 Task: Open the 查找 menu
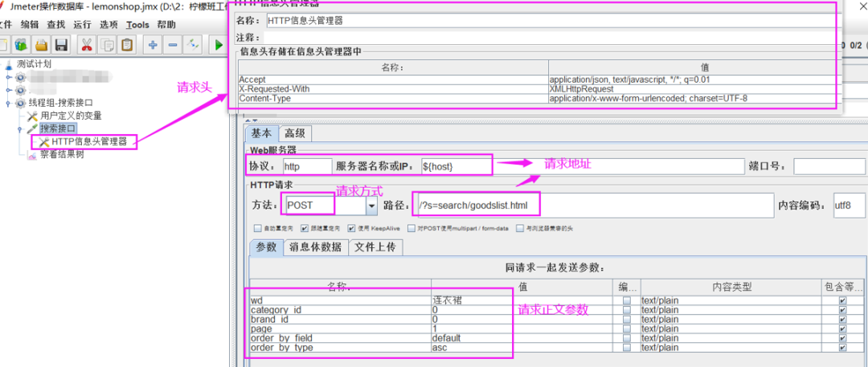pos(56,25)
